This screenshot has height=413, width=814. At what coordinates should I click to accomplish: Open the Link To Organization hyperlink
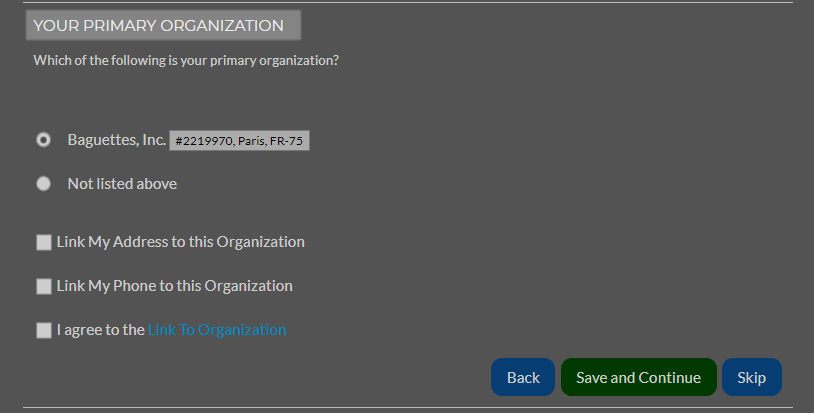[x=217, y=330]
